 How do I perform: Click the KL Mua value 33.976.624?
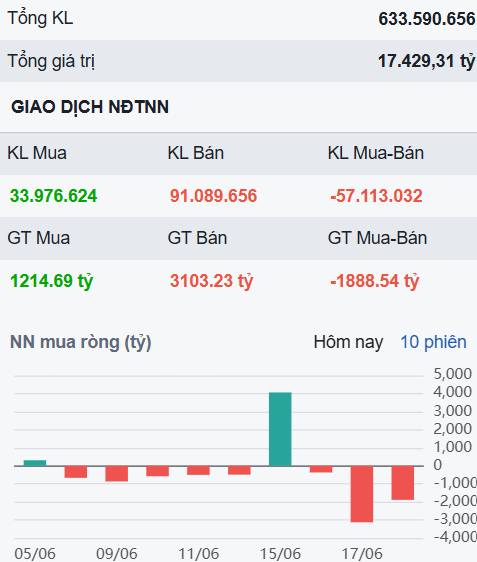pos(53,196)
